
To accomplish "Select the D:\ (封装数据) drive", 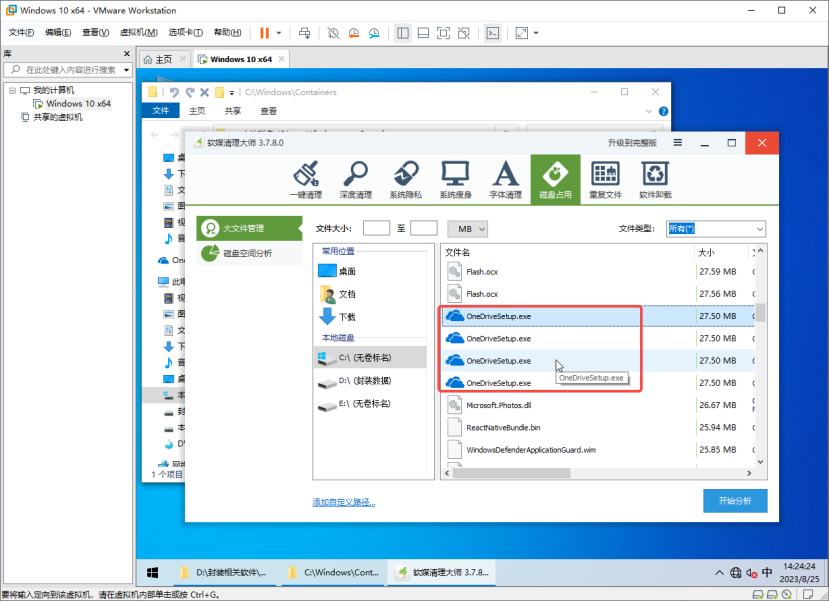I will point(370,381).
